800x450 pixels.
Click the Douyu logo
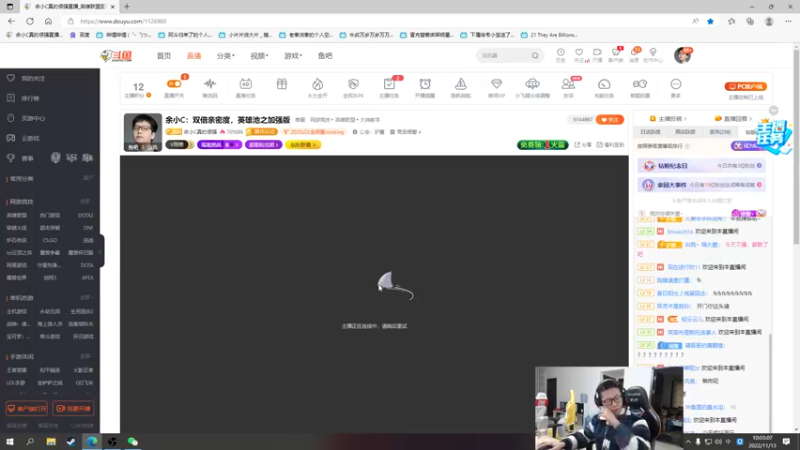pyautogui.click(x=116, y=56)
